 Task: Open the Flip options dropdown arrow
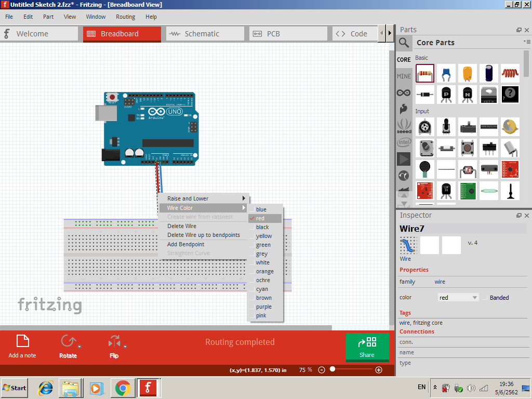(x=125, y=347)
